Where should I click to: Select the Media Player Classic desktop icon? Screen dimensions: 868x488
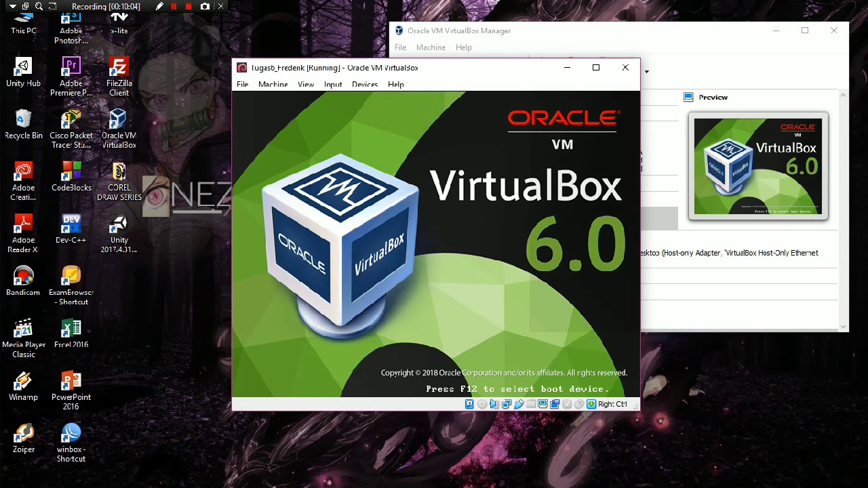click(x=23, y=338)
